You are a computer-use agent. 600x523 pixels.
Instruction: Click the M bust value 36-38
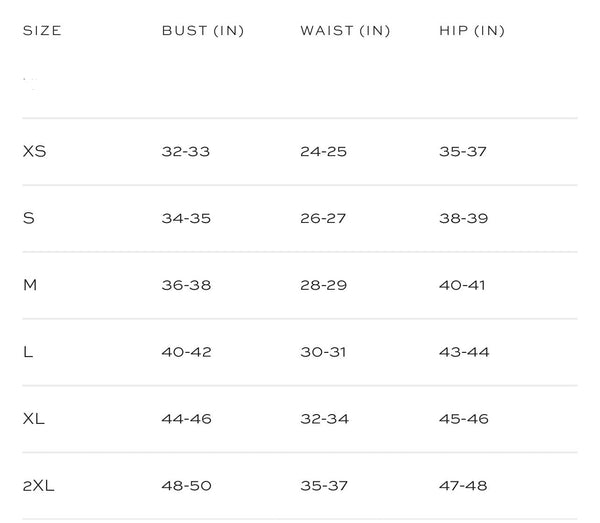[186, 285]
